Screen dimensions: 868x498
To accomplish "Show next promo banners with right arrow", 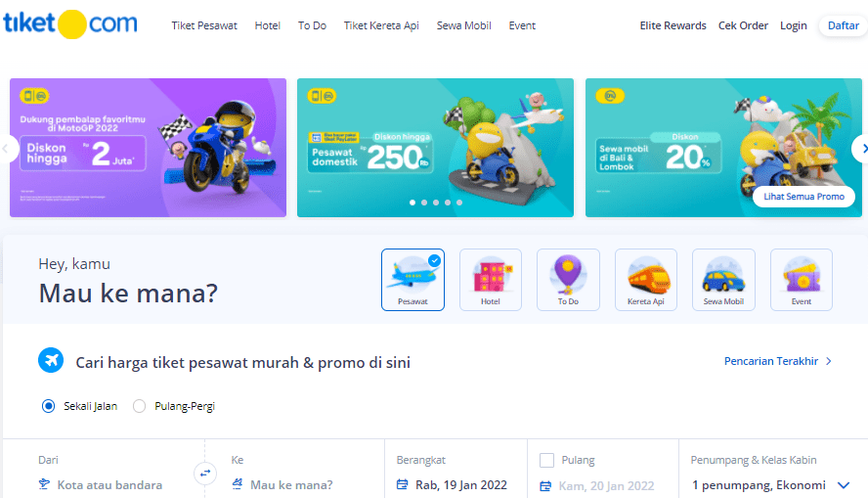I will click(862, 149).
